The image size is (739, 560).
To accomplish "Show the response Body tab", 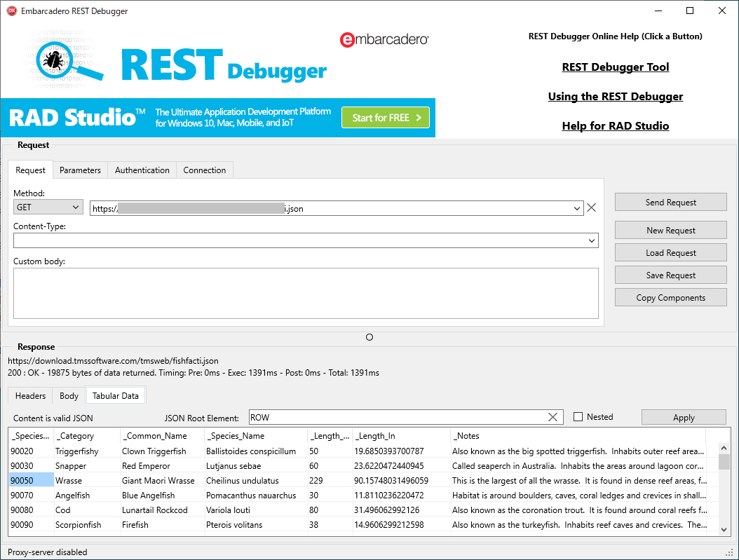I will 69,395.
